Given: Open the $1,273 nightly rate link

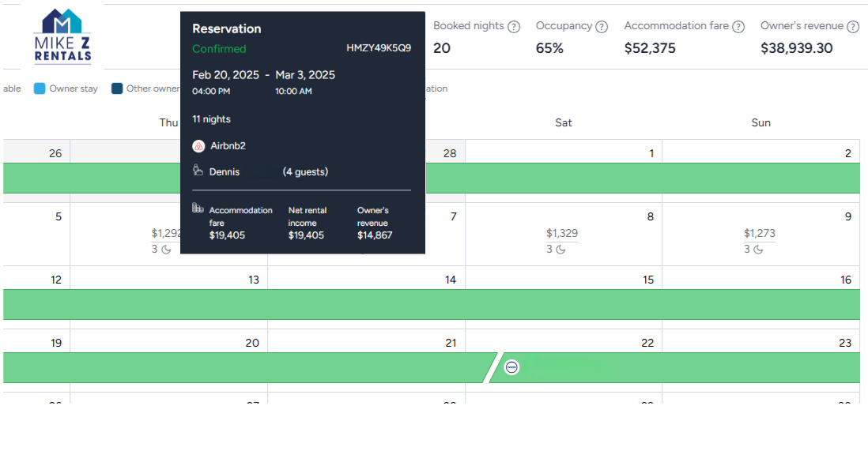Looking at the screenshot, I should pos(758,233).
